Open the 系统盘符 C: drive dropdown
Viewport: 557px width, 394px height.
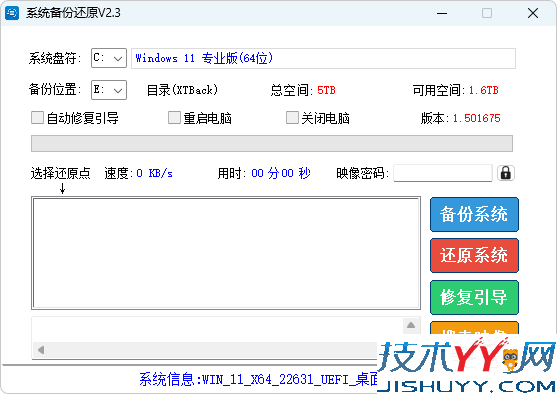tap(109, 58)
